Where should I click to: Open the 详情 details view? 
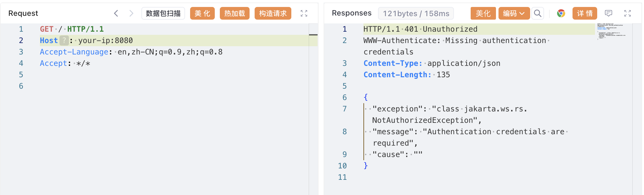click(x=585, y=13)
